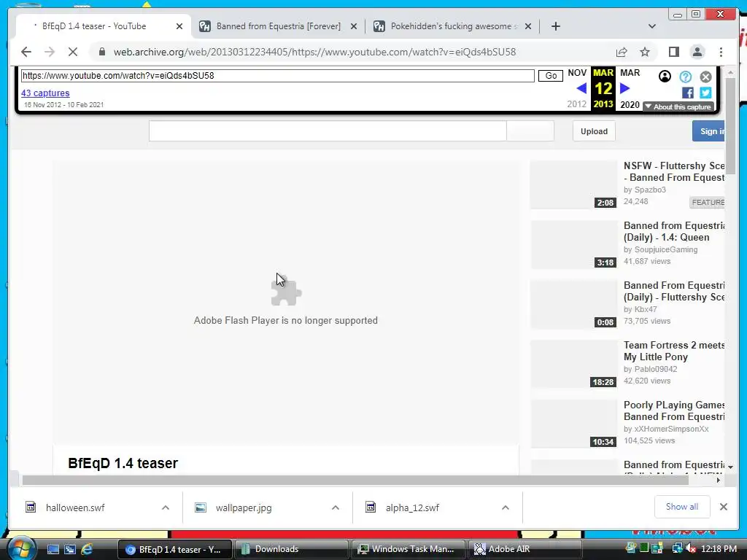Close the Pokehidden's awesome tab

point(528,26)
